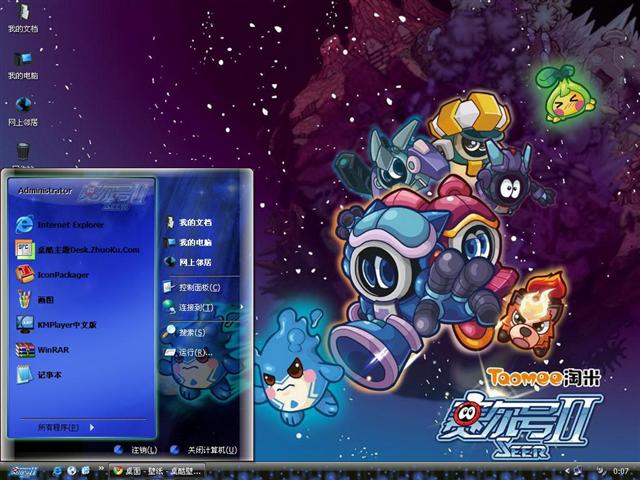Image resolution: width=640 pixels, height=480 pixels.
Task: Launch KMPlayer中文版
Action: (x=56, y=324)
